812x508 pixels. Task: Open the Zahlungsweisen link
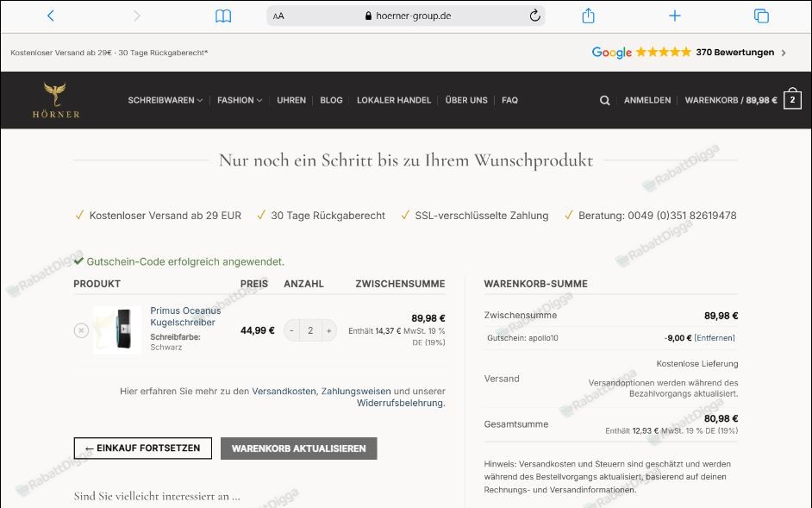356,392
